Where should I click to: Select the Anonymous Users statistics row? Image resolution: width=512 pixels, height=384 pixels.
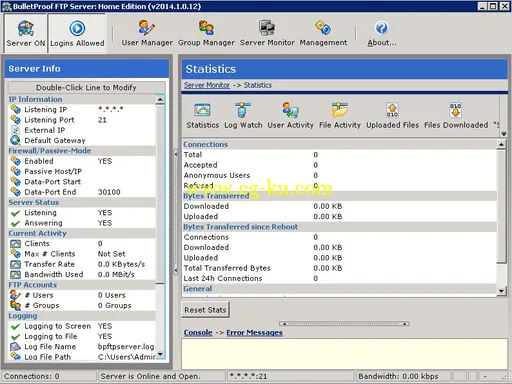pyautogui.click(x=339, y=175)
